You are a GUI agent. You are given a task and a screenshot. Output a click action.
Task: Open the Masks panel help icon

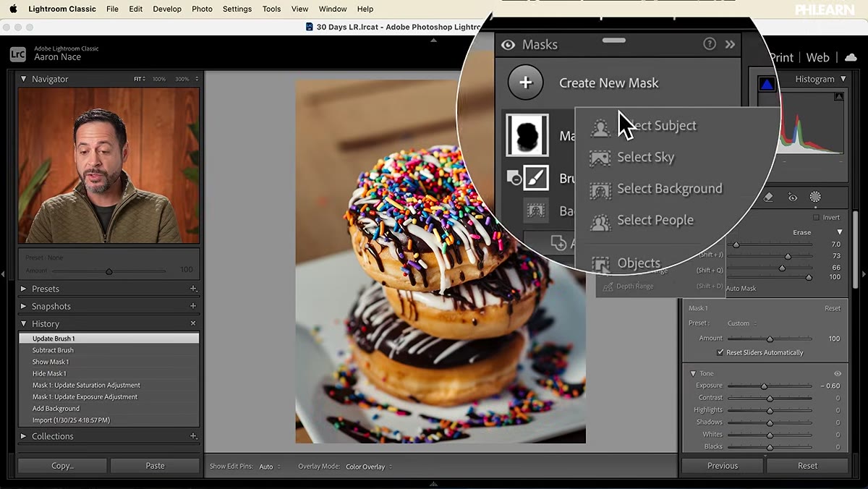710,44
